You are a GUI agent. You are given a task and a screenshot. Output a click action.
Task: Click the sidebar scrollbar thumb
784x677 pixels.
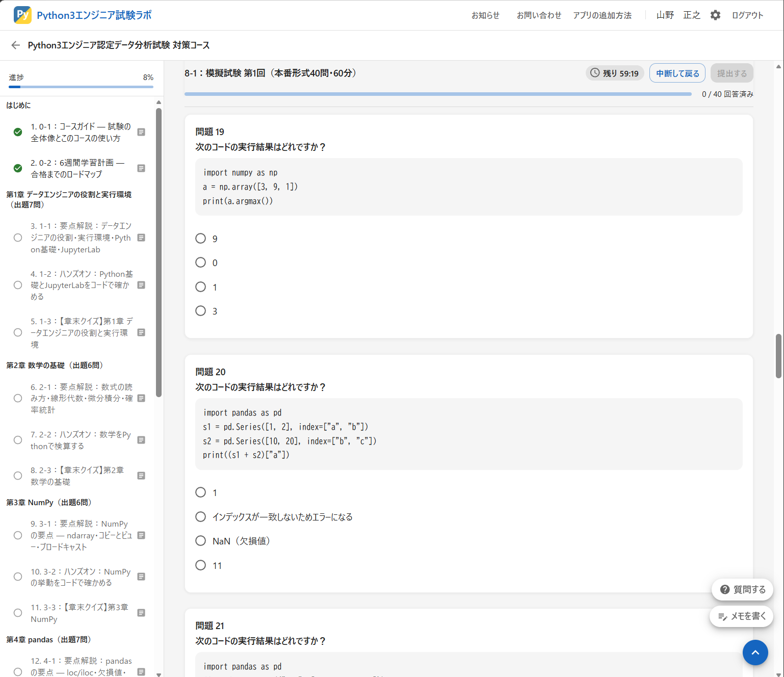pyautogui.click(x=159, y=252)
